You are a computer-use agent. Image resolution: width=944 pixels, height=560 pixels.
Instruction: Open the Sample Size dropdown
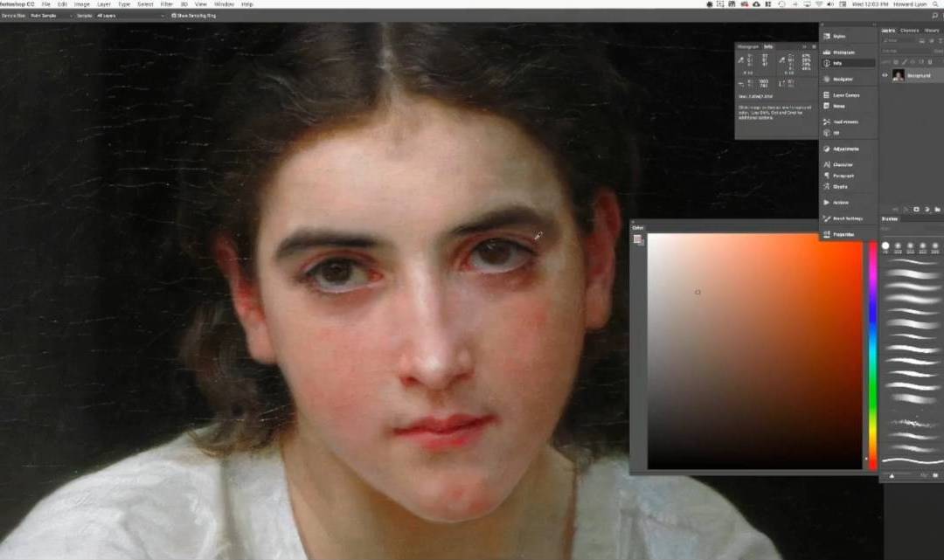(x=50, y=16)
